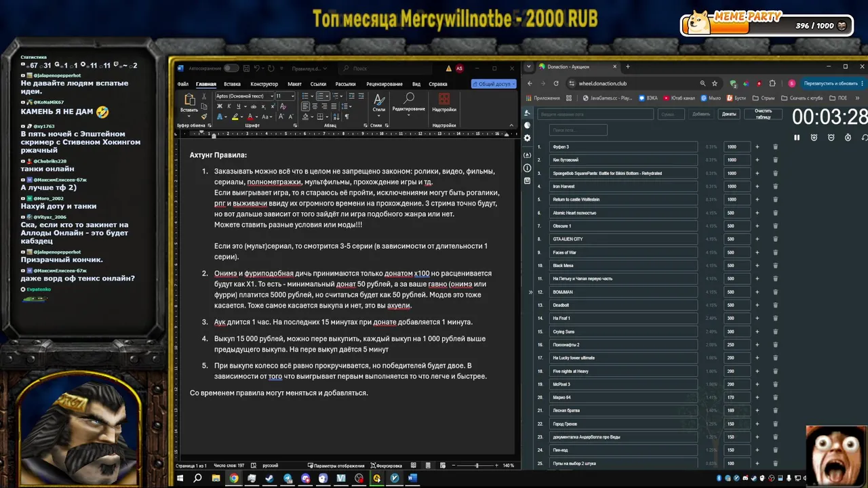Click the Очистить таблицу button
868x488 pixels.
coord(763,114)
